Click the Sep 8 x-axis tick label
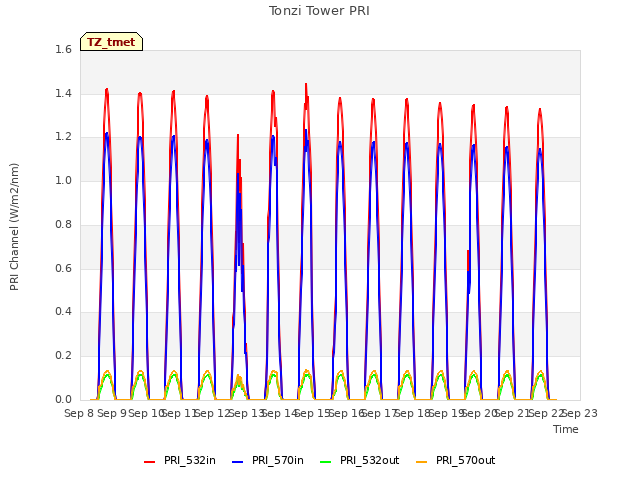 click(79, 413)
